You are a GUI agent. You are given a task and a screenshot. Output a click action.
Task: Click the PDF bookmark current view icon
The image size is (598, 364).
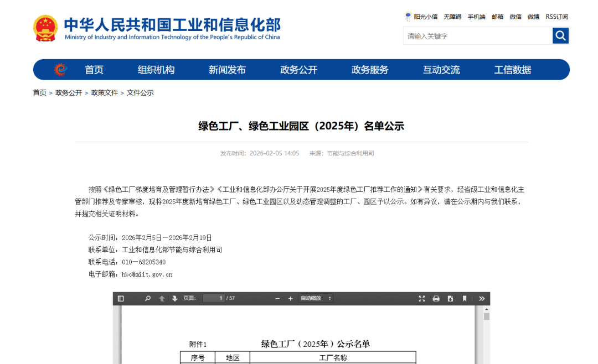[465, 299]
